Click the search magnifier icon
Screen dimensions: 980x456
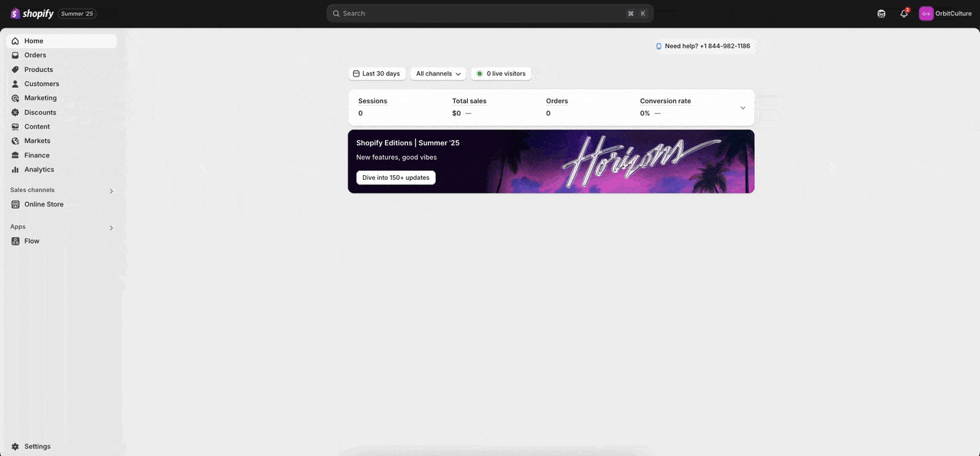tap(336, 13)
